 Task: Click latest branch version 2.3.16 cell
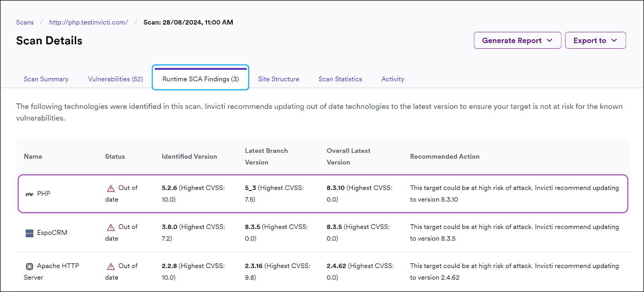(277, 271)
